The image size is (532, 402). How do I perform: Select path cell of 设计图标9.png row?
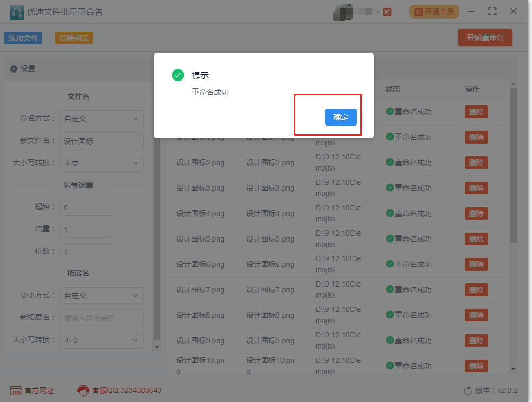click(x=338, y=341)
